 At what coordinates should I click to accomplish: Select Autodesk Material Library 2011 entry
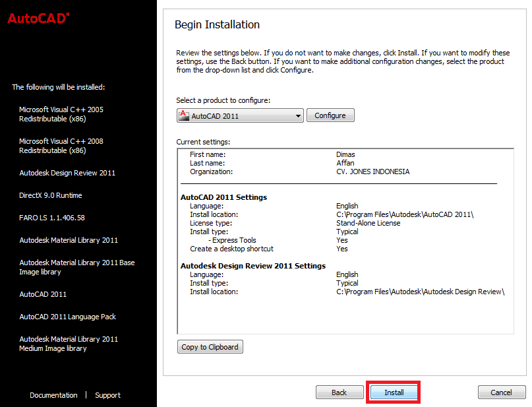[x=69, y=240]
